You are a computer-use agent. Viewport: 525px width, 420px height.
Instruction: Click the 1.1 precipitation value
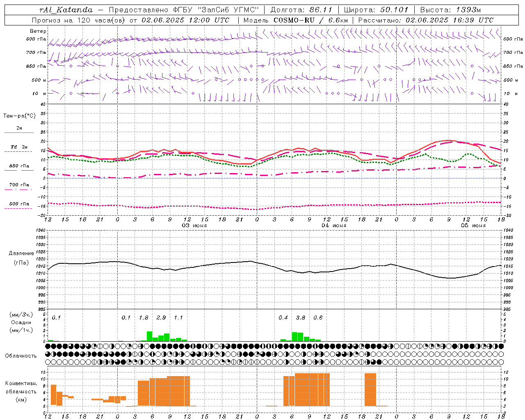coord(178,318)
